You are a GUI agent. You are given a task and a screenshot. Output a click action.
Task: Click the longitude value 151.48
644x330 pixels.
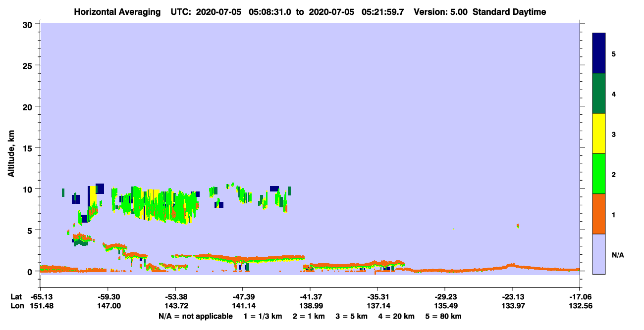point(41,306)
